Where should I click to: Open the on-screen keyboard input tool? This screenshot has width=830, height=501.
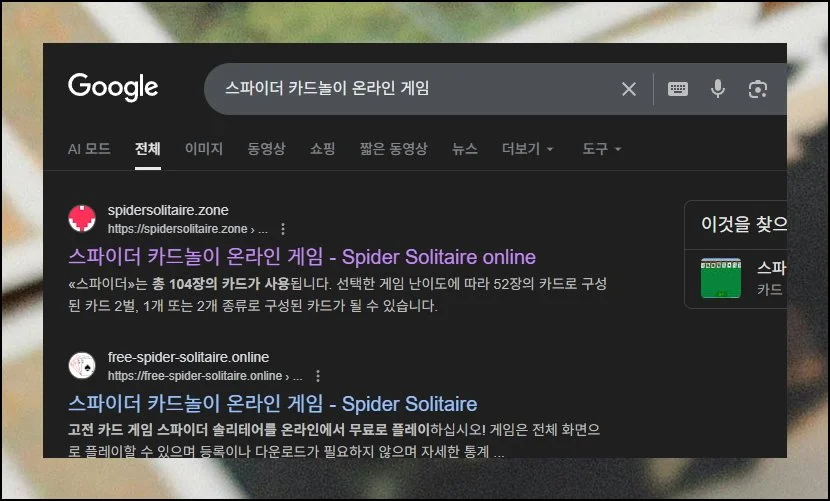678,89
